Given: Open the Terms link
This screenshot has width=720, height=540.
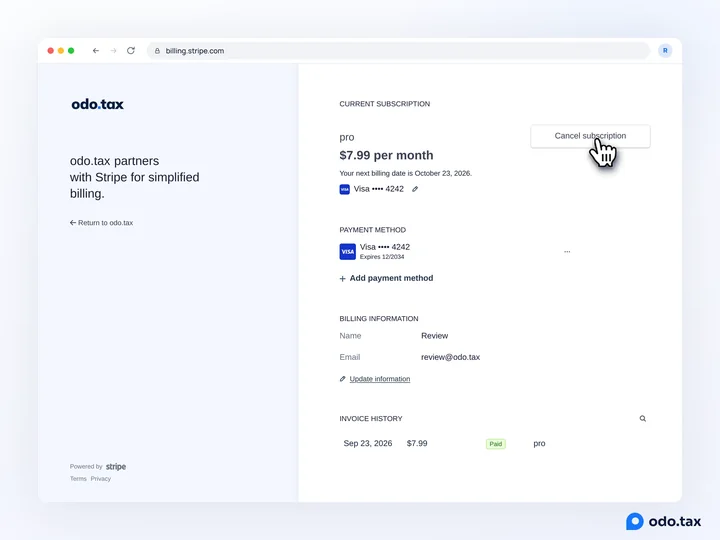Looking at the screenshot, I should pos(78,478).
